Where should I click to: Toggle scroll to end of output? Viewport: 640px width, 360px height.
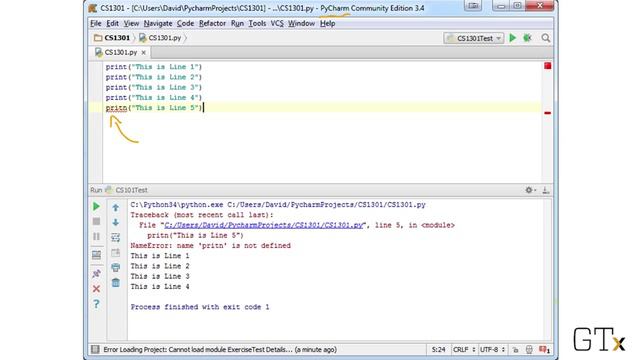point(116,252)
